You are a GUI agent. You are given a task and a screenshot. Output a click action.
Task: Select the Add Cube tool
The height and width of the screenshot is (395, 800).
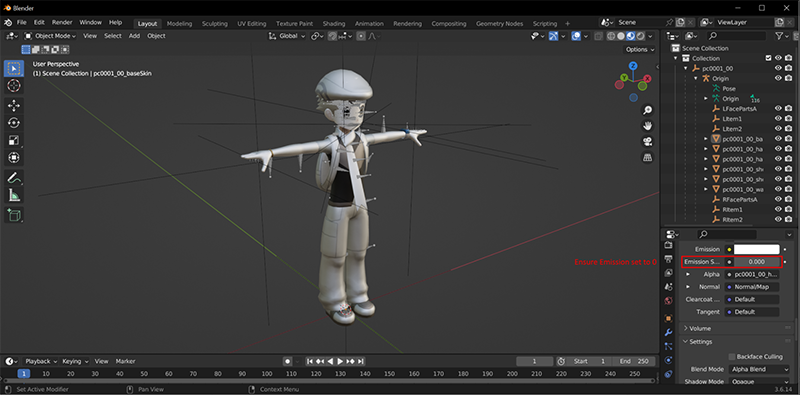click(x=14, y=215)
